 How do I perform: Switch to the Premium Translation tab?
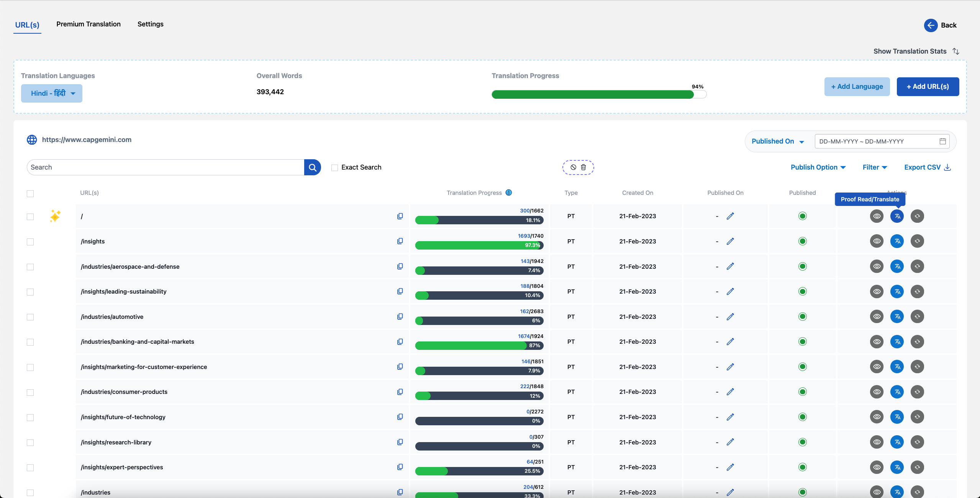point(88,24)
